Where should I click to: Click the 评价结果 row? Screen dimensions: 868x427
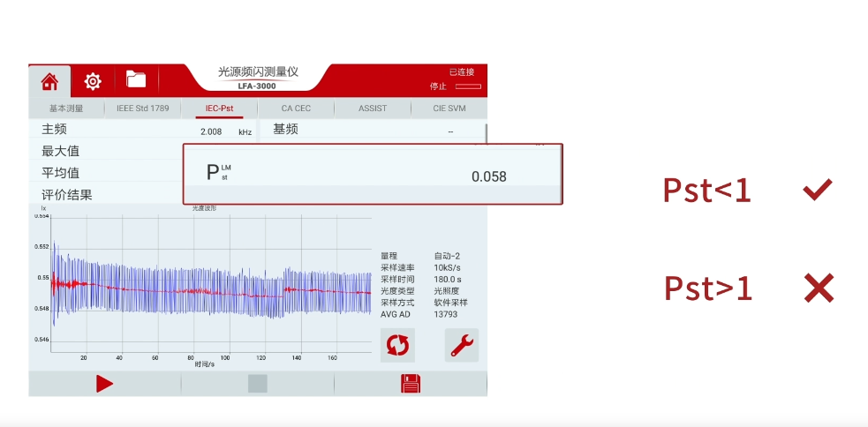[x=106, y=194]
